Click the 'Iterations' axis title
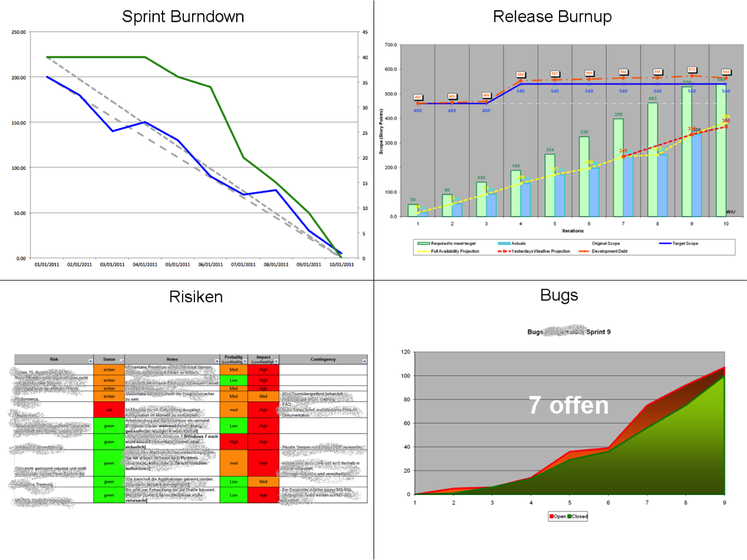The width and height of the screenshot is (747, 560). 573,231
